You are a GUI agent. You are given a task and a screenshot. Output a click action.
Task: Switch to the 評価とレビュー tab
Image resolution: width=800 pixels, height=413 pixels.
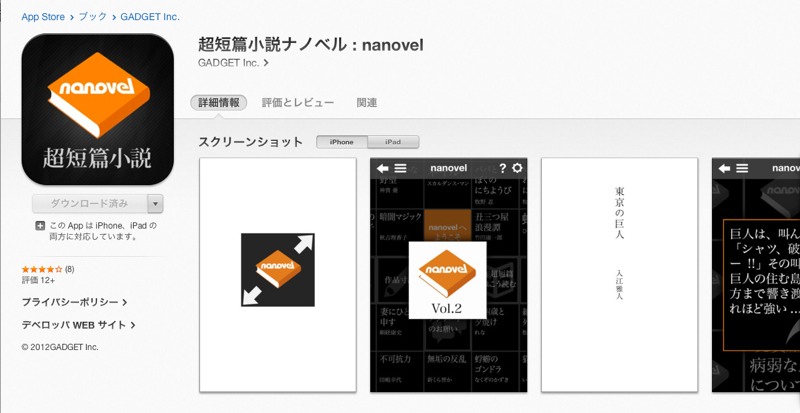click(x=298, y=103)
